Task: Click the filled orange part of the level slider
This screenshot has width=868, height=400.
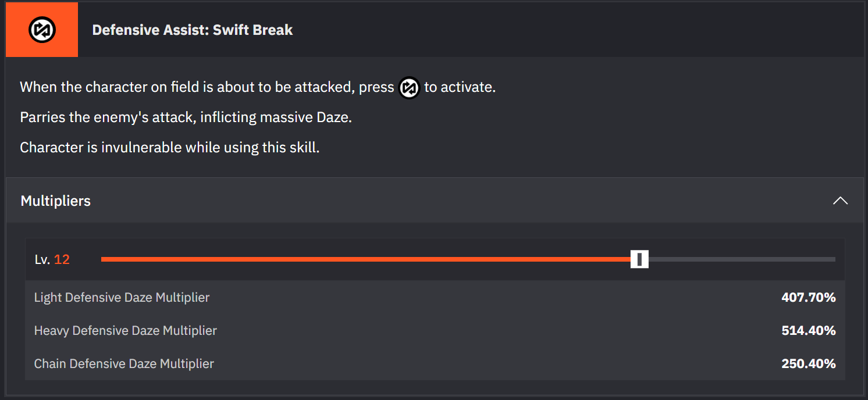Action: [366, 259]
